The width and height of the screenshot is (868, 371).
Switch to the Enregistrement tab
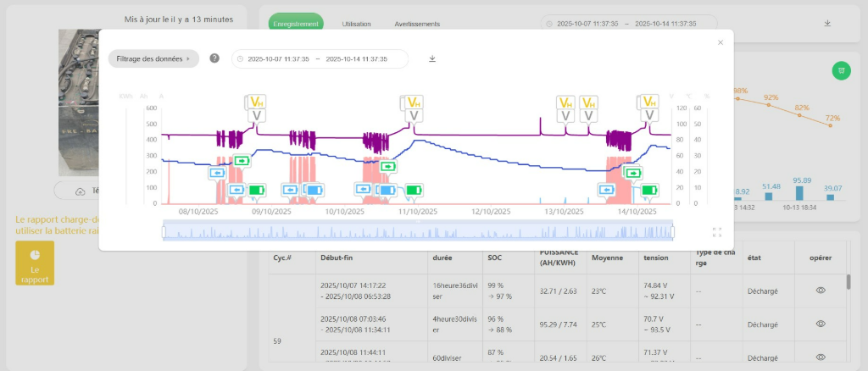(296, 24)
